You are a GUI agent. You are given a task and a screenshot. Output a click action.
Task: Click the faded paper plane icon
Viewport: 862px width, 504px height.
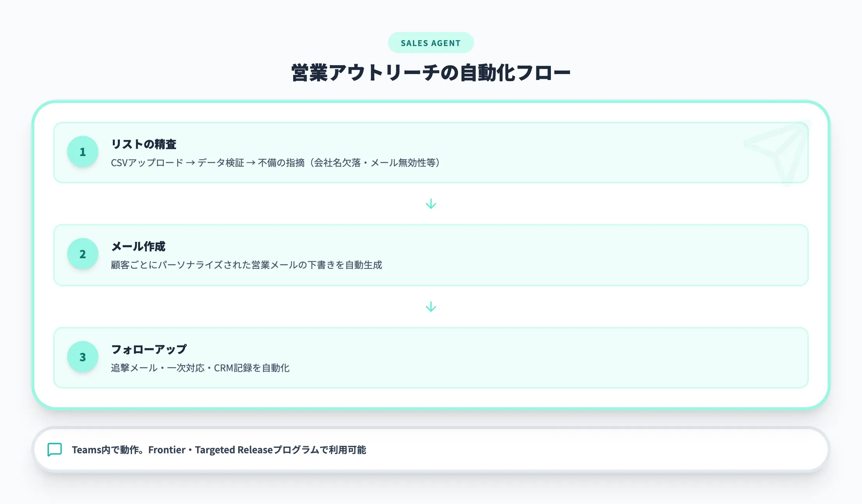[777, 152]
